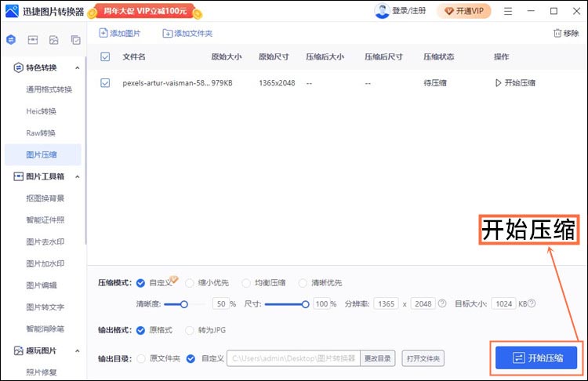Collapse the 图片工具箱 section chevron
Viewport: 588px width, 381px height.
[x=78, y=176]
